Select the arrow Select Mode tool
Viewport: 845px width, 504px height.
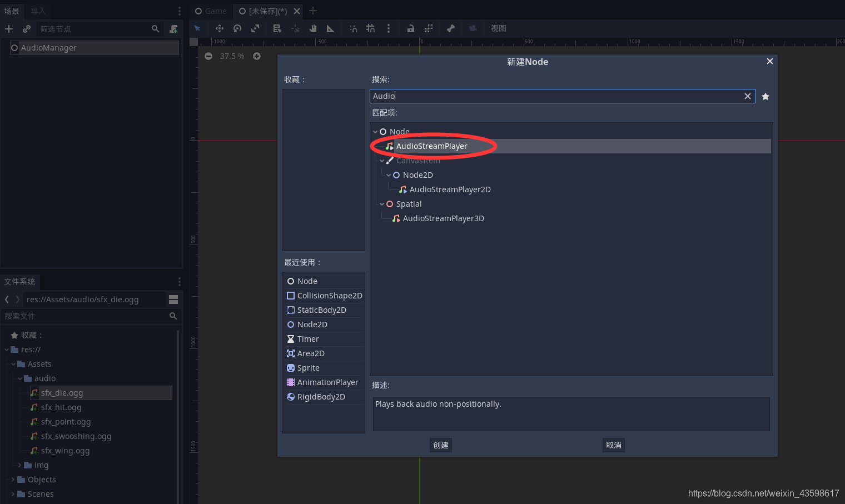[x=197, y=28]
